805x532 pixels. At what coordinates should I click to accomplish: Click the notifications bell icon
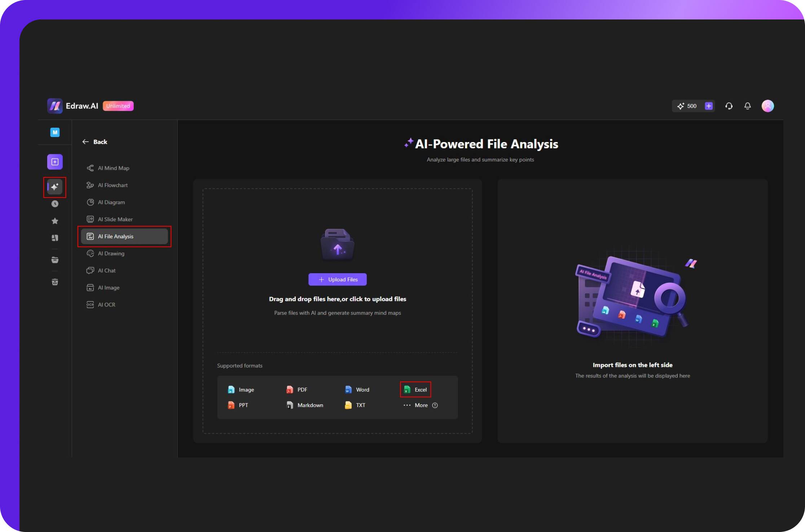point(748,106)
